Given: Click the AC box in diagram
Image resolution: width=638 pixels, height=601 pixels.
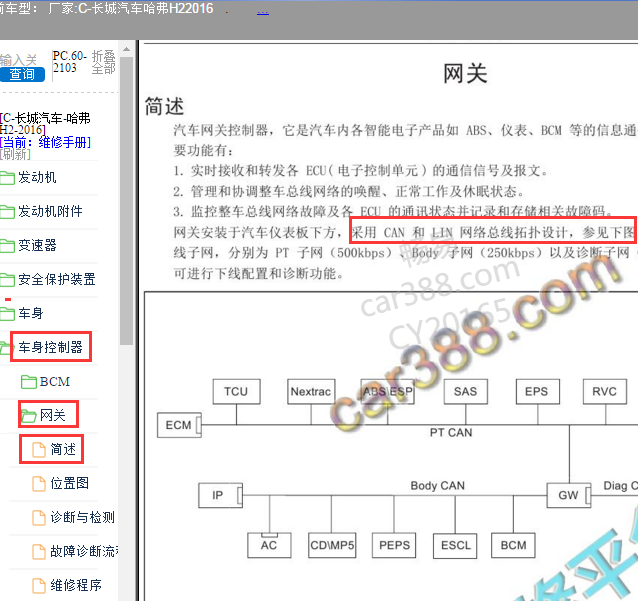Looking at the screenshot, I should pyautogui.click(x=269, y=545).
